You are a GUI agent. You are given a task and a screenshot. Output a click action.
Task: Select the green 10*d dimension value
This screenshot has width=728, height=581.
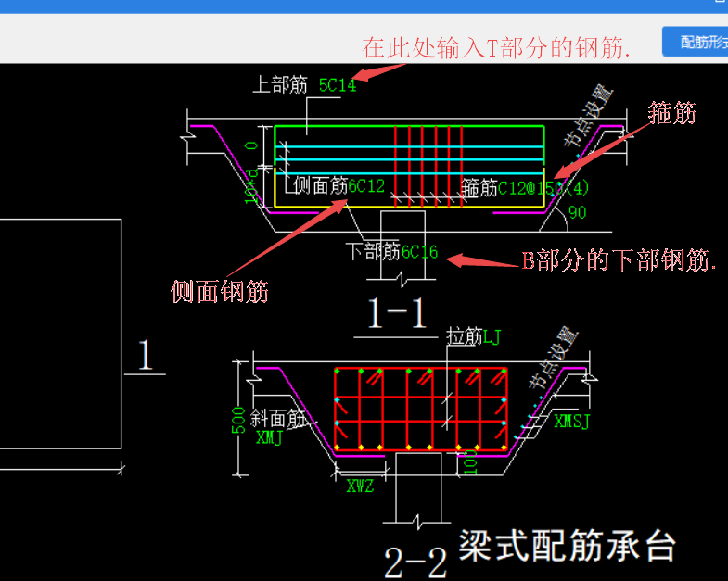pyautogui.click(x=251, y=186)
